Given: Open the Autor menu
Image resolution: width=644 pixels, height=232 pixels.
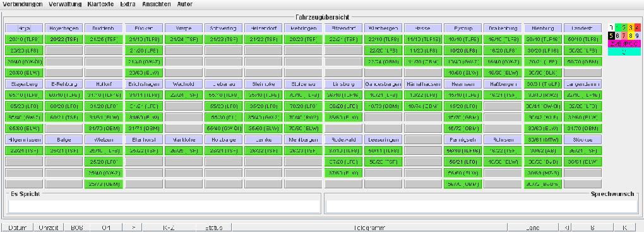Looking at the screenshot, I should point(184,4).
